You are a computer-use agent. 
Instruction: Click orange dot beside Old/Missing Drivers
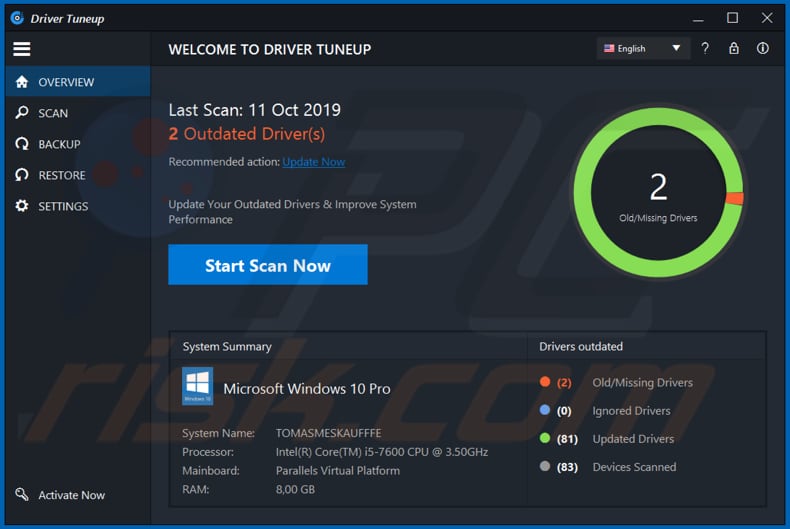click(x=545, y=381)
